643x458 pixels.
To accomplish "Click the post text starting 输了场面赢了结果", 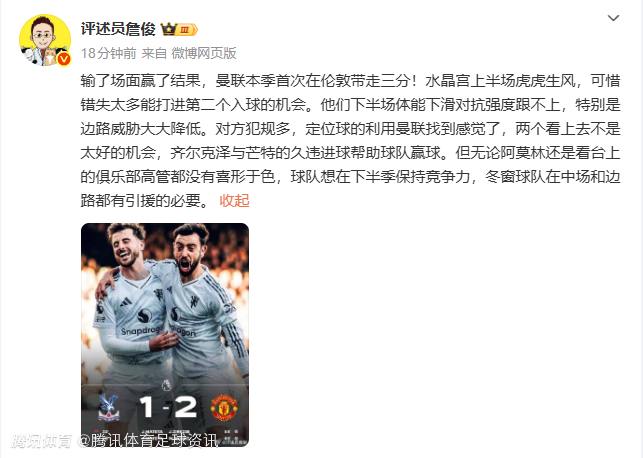I will click(x=350, y=141).
